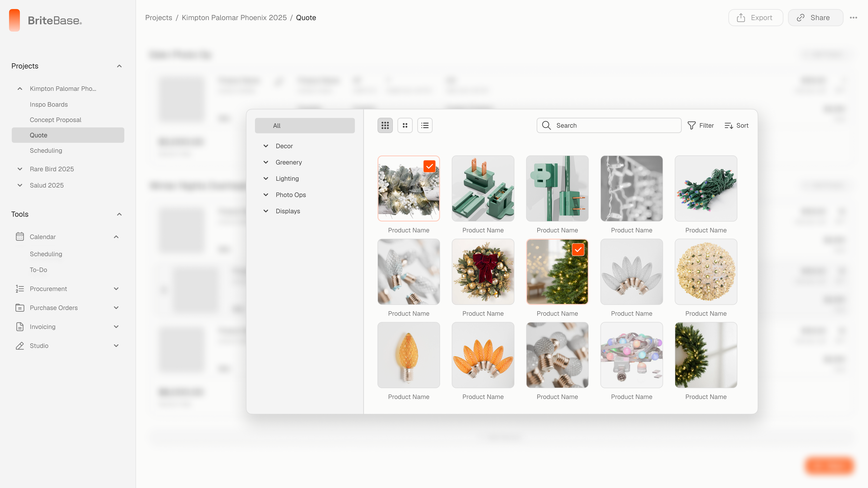Select the red bow wreath product
The image size is (868, 488).
click(x=483, y=272)
